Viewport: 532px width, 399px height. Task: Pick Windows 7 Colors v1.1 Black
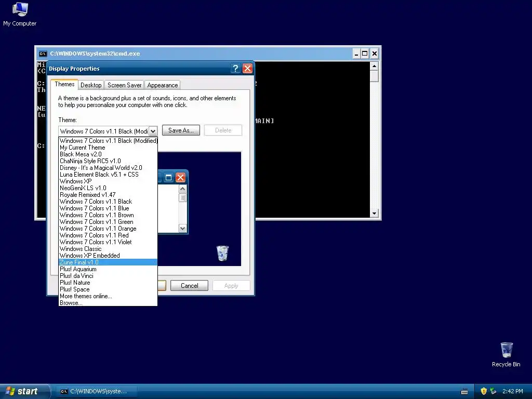(108, 202)
